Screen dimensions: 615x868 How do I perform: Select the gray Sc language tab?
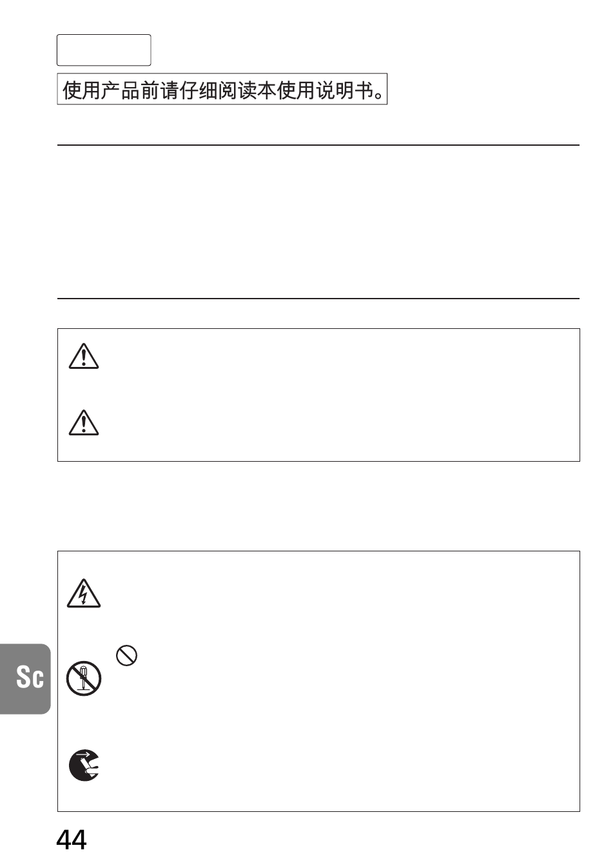pos(26,678)
